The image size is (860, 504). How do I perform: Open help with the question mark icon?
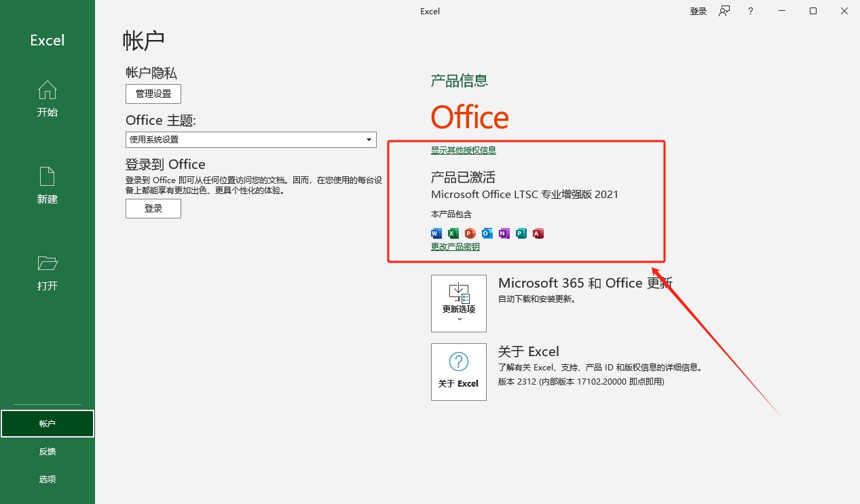tap(751, 11)
